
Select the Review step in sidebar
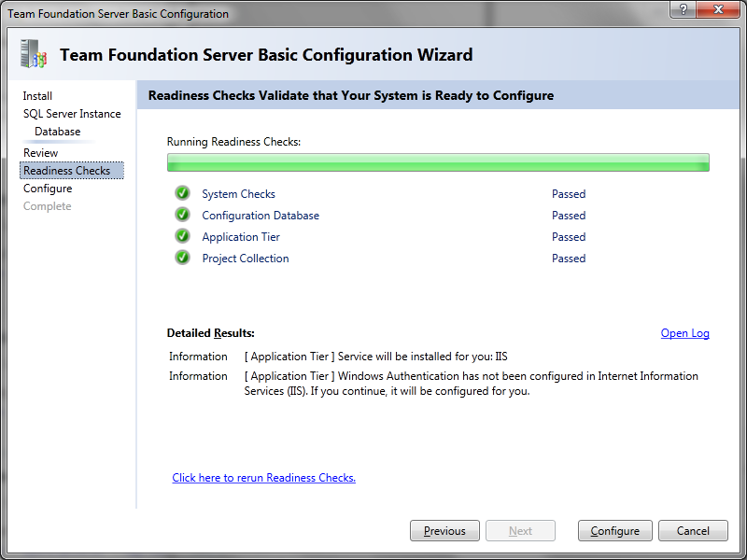(x=40, y=153)
